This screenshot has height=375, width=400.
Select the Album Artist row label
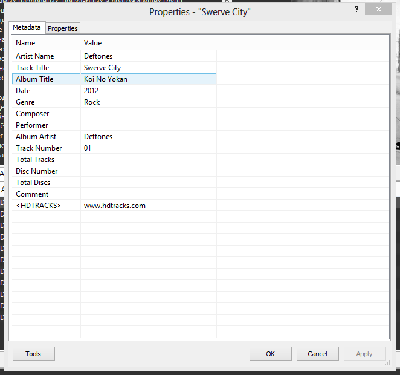[36, 137]
